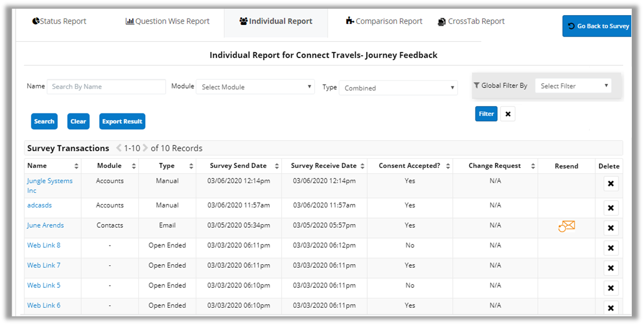Image resolution: width=644 pixels, height=325 pixels.
Task: Switch to the Status Report tab
Action: pos(59,21)
